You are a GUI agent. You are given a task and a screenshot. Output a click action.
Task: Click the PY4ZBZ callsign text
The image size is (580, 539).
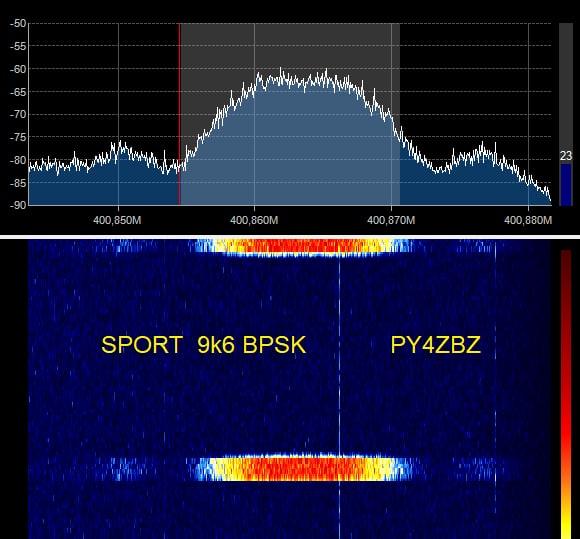(x=435, y=345)
